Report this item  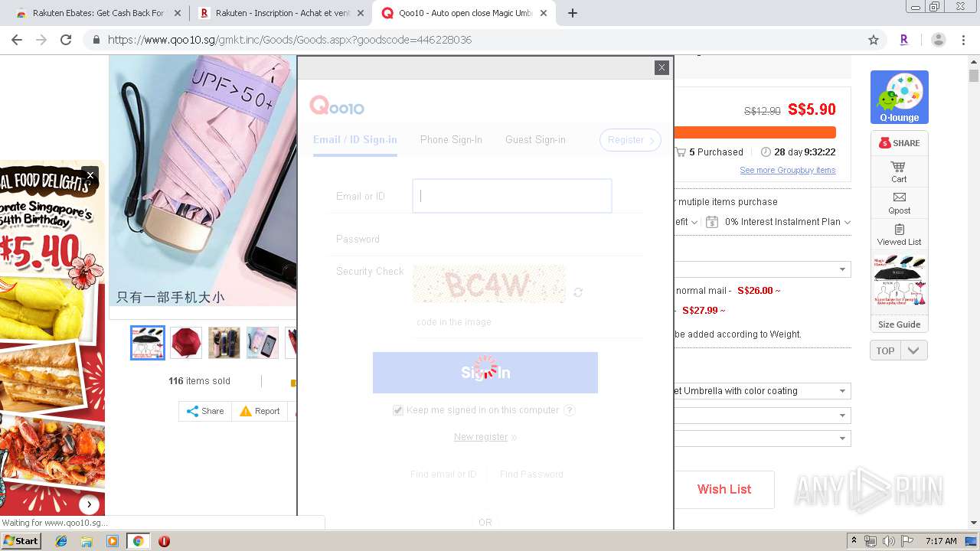pyautogui.click(x=260, y=411)
